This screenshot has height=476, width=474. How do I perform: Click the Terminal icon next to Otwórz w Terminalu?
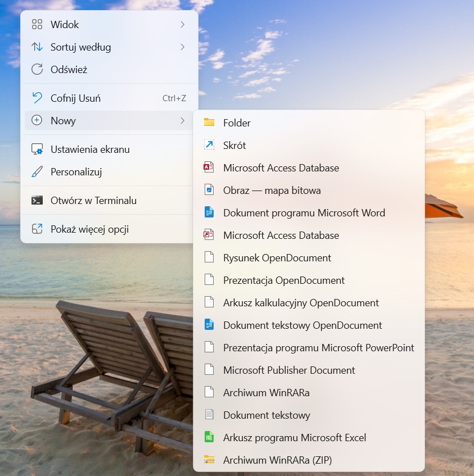point(37,200)
